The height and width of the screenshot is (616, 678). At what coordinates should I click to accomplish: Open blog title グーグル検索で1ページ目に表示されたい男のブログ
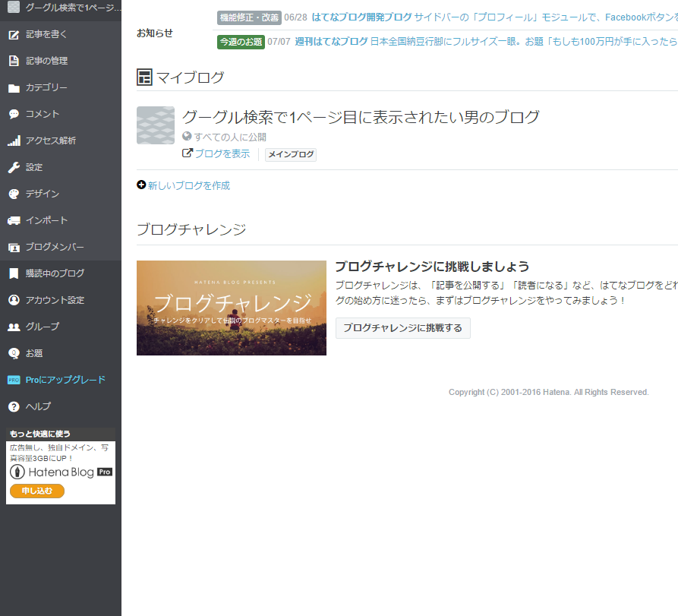pyautogui.click(x=361, y=117)
